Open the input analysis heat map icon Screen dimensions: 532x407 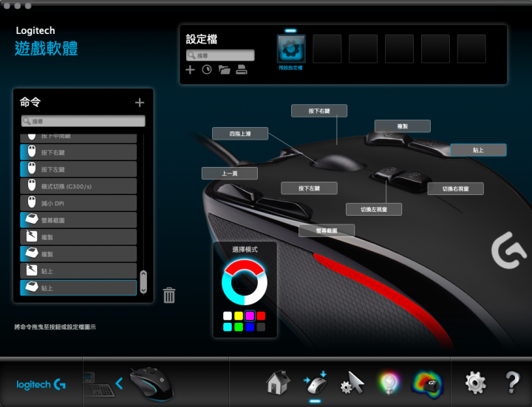coord(427,384)
